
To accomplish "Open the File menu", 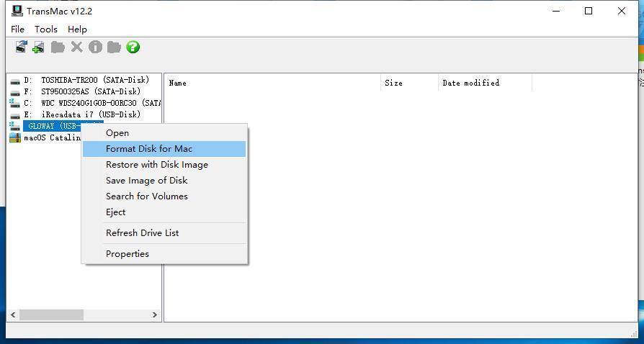I will pyautogui.click(x=17, y=29).
